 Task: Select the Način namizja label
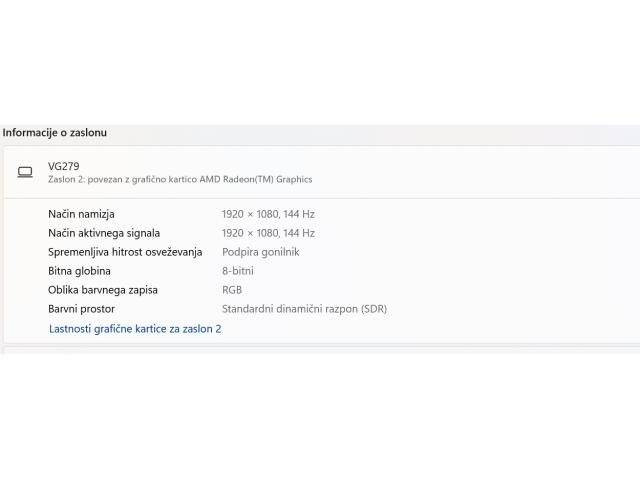pos(81,214)
